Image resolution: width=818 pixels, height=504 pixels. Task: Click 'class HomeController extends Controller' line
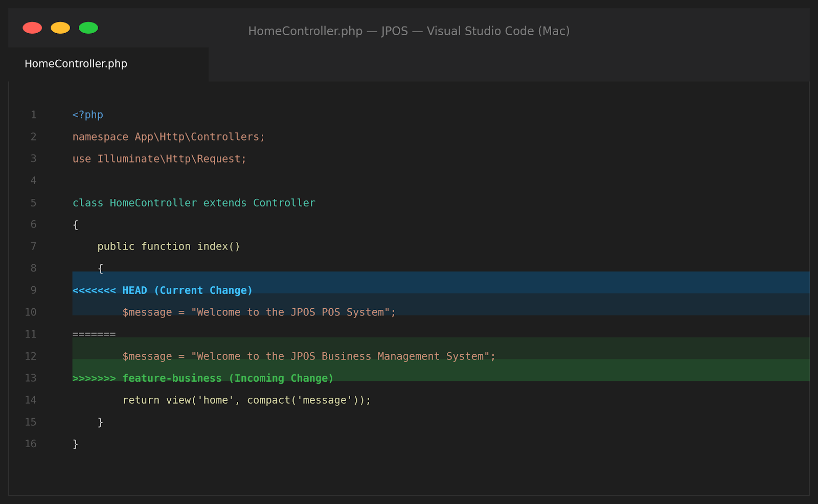click(x=194, y=203)
